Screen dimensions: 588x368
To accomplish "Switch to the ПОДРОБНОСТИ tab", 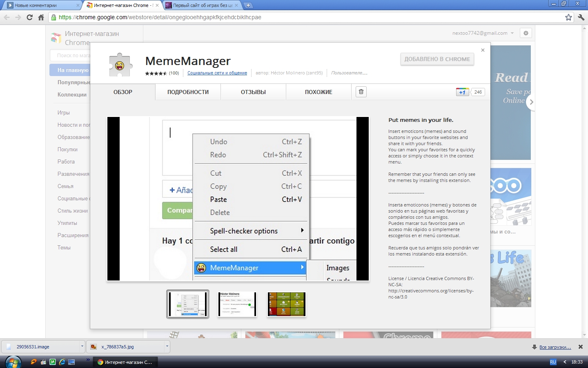I will pyautogui.click(x=188, y=92).
